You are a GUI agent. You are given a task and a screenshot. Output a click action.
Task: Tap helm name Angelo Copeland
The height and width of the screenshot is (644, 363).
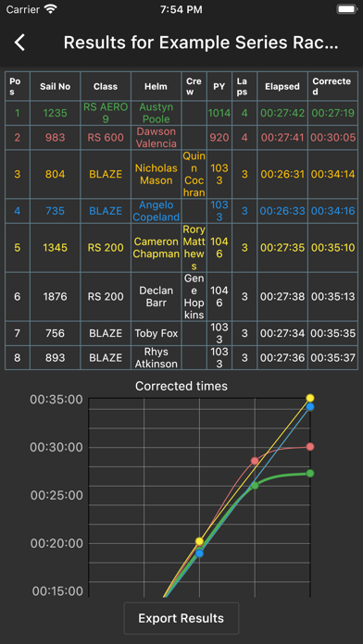coord(156,211)
